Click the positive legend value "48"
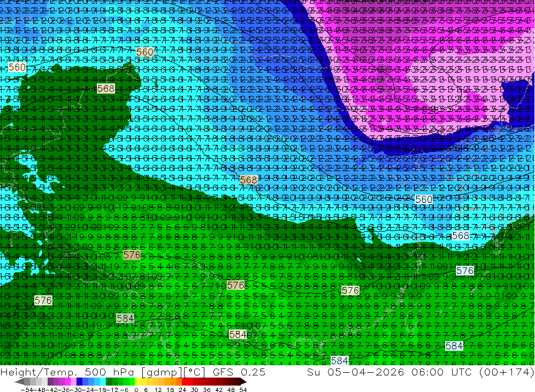Viewport: 535px width, 392px height. [231, 390]
